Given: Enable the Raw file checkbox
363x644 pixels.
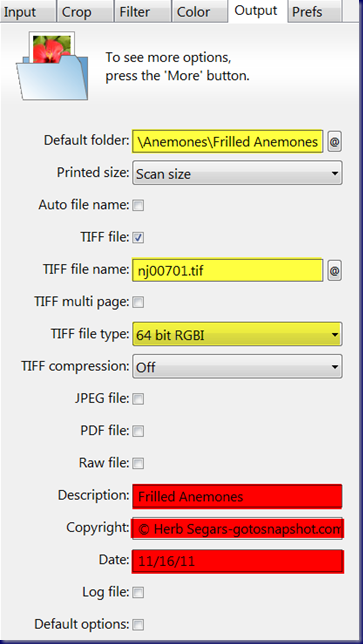Looking at the screenshot, I should click(139, 464).
